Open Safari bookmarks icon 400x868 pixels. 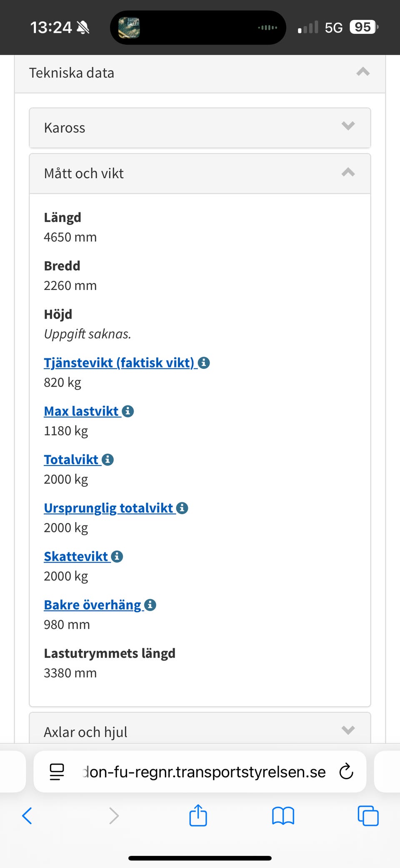pos(283,815)
